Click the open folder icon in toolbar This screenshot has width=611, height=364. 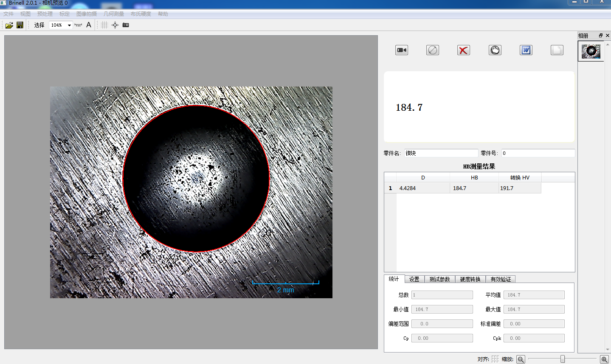pos(9,25)
